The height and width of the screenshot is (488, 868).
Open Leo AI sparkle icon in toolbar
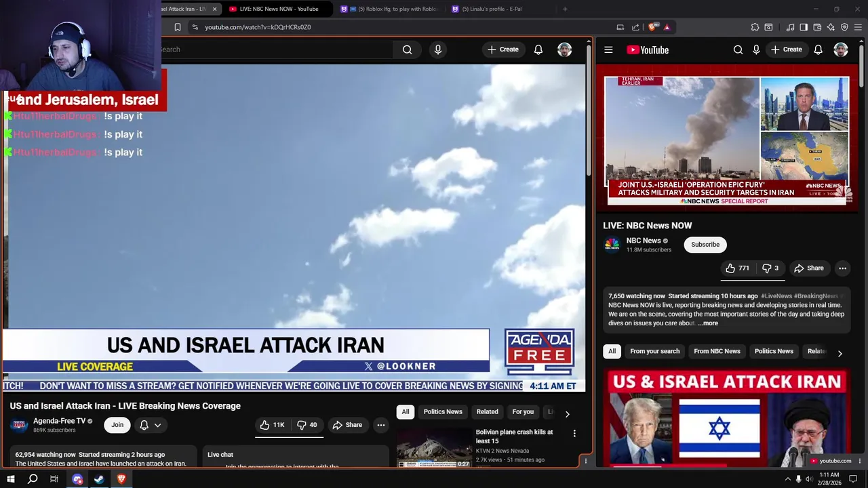pyautogui.click(x=831, y=27)
